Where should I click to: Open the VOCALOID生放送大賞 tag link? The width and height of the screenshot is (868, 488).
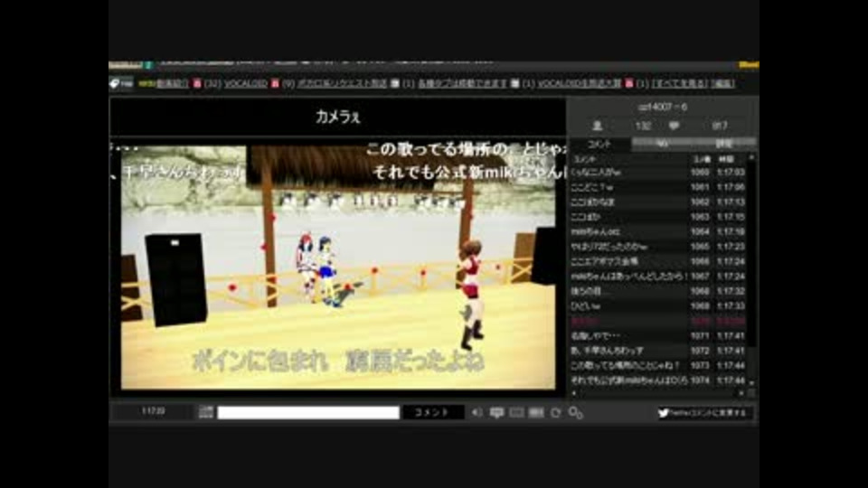(579, 83)
